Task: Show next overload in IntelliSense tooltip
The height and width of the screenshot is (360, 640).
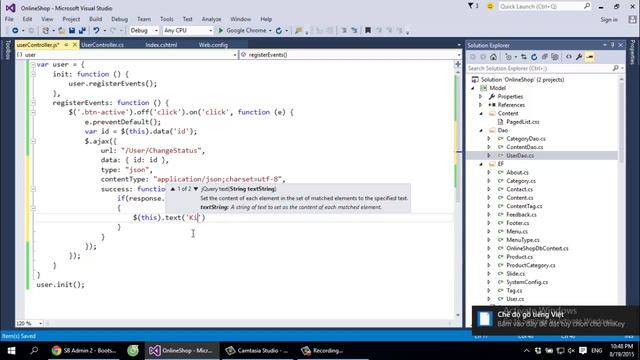Action: coord(196,189)
